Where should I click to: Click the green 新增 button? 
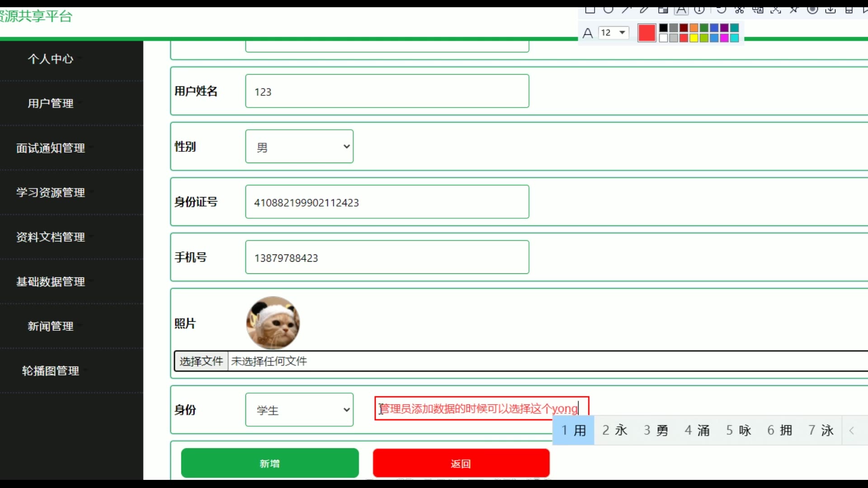coord(270,463)
